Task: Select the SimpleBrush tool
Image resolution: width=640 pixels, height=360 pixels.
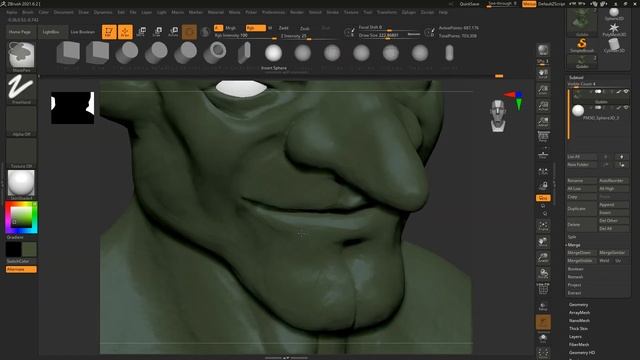Action: pos(582,45)
